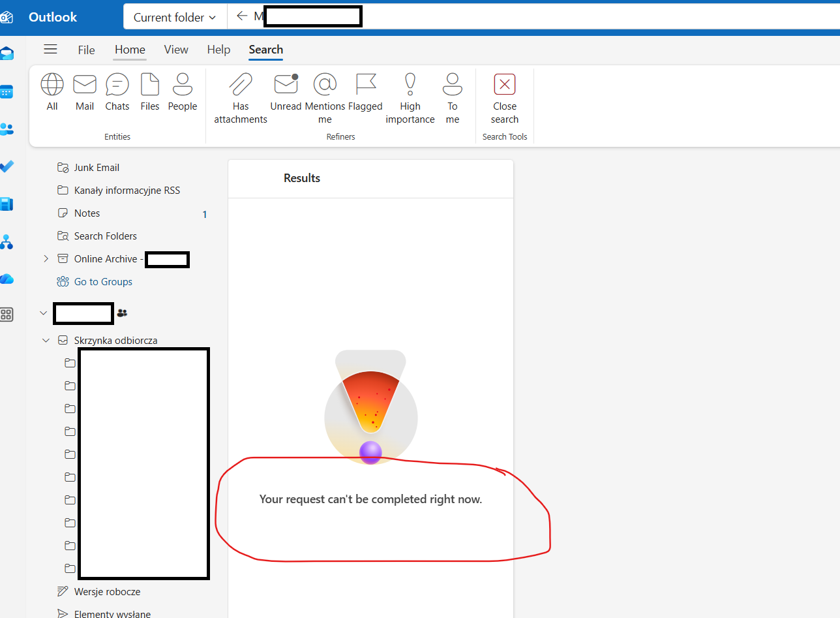The height and width of the screenshot is (618, 840).
Task: Open the Help tab
Action: pyautogui.click(x=218, y=50)
